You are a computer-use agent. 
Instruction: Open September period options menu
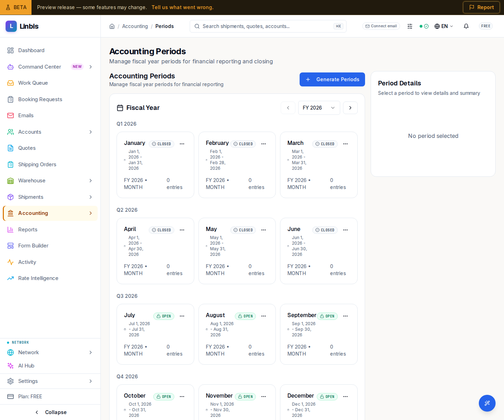point(345,316)
